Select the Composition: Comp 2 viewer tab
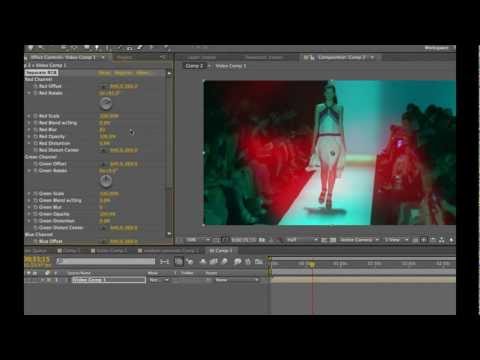The width and height of the screenshot is (480, 360). (342, 58)
